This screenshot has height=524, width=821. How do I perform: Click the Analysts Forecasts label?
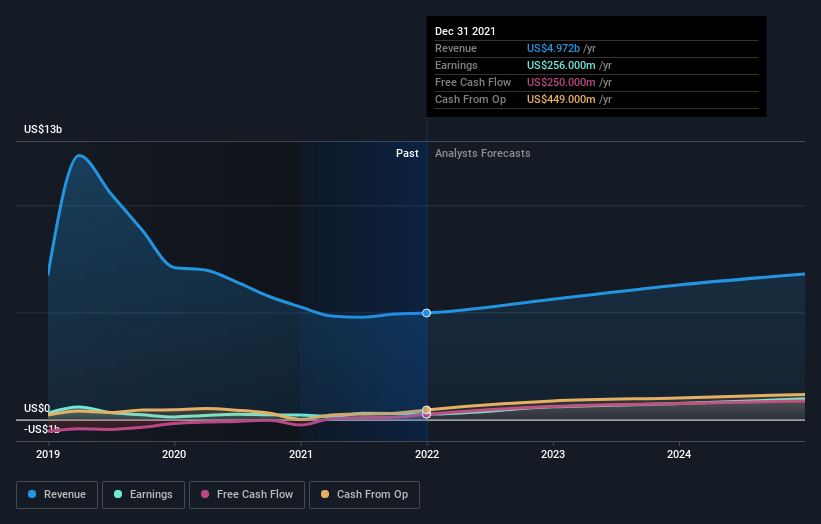(483, 153)
